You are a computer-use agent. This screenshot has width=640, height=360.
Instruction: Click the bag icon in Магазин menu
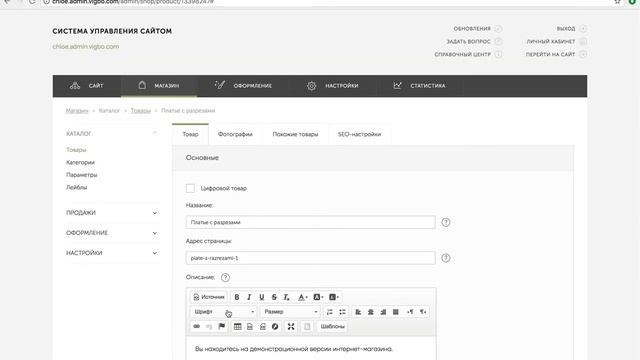click(142, 85)
